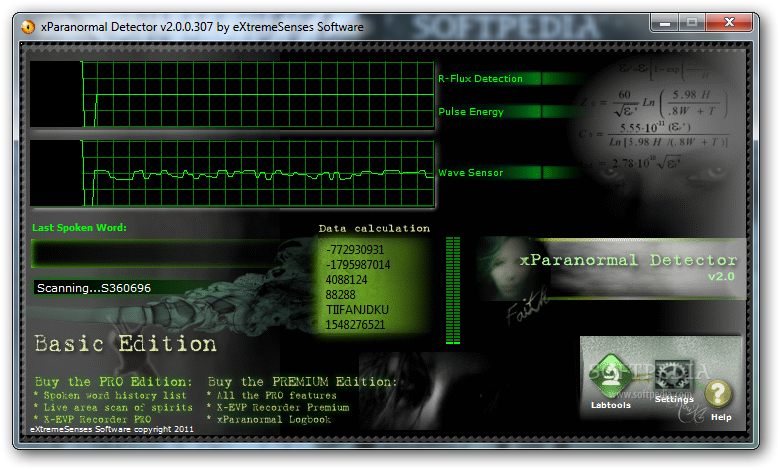Click 'Buy the PREMIUM Edition:' text

coord(302,382)
